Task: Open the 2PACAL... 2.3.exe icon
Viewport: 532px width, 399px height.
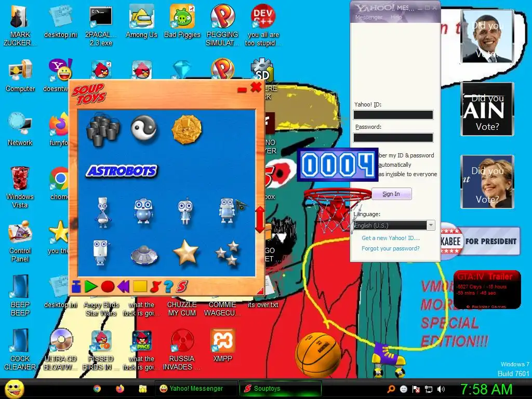Action: [101, 25]
